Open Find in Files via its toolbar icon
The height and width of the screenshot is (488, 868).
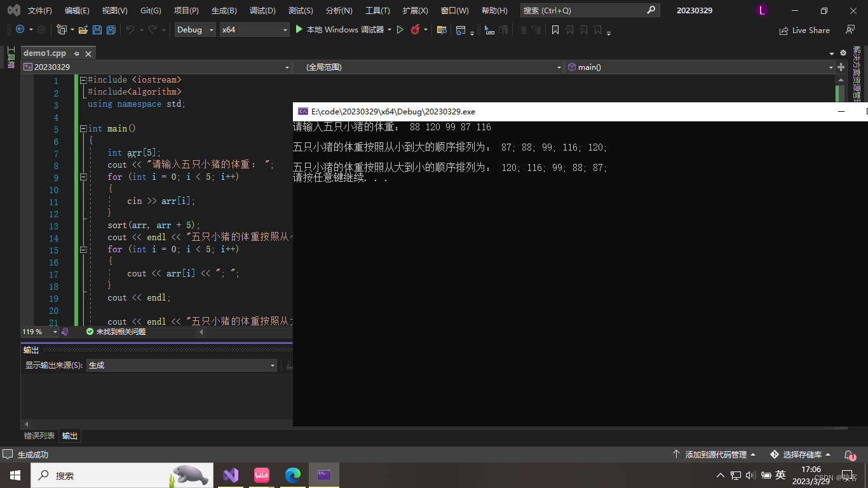[x=441, y=30]
